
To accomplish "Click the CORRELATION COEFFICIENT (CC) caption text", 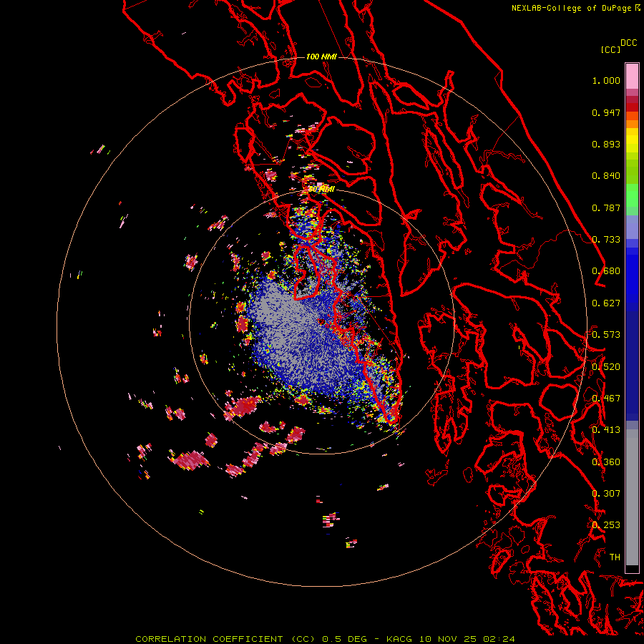I will tap(225, 639).
